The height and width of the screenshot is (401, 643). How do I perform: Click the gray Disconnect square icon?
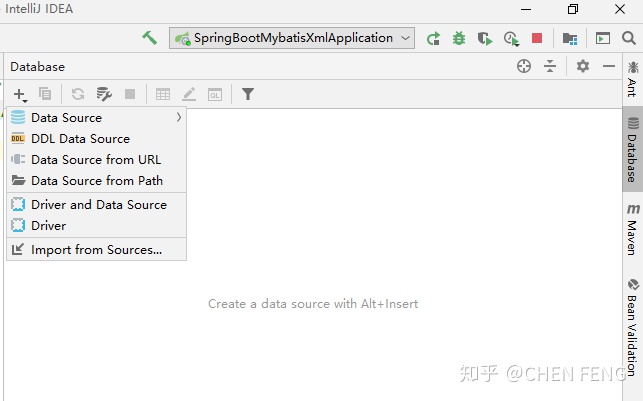[x=130, y=94]
